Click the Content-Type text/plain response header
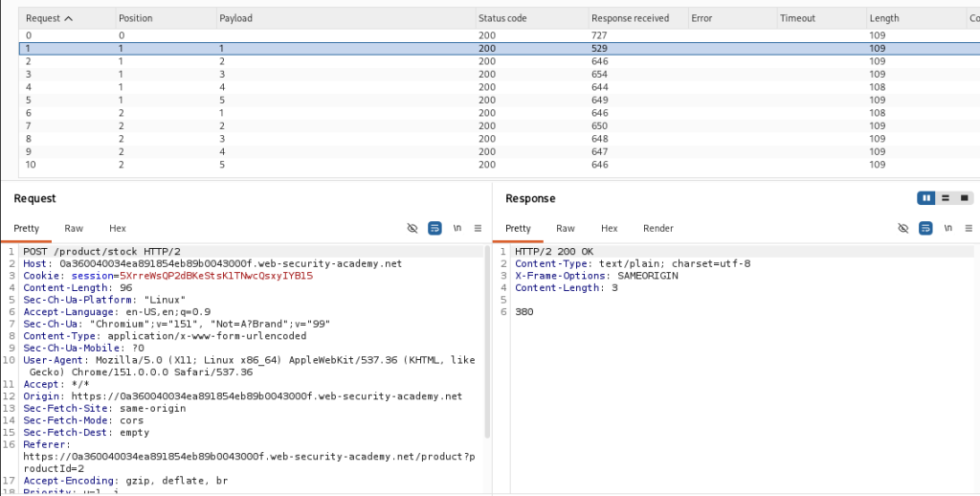This screenshot has height=496, width=980. pyautogui.click(x=633, y=264)
